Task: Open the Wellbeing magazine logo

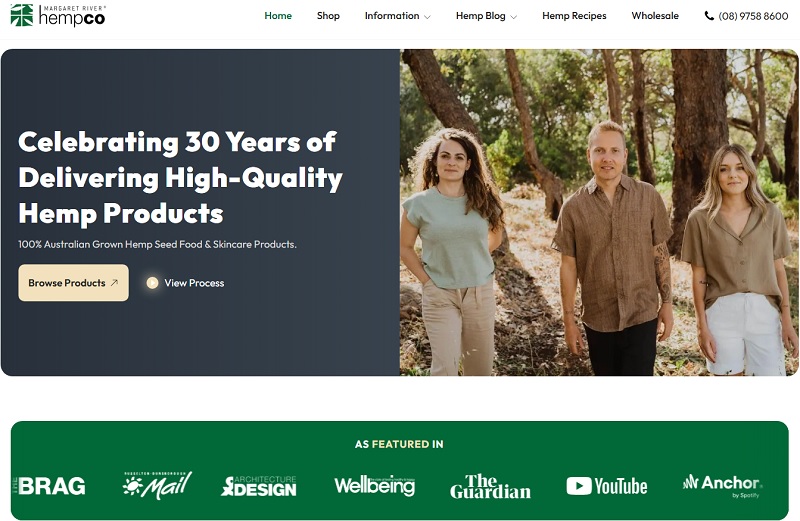Action: (374, 486)
